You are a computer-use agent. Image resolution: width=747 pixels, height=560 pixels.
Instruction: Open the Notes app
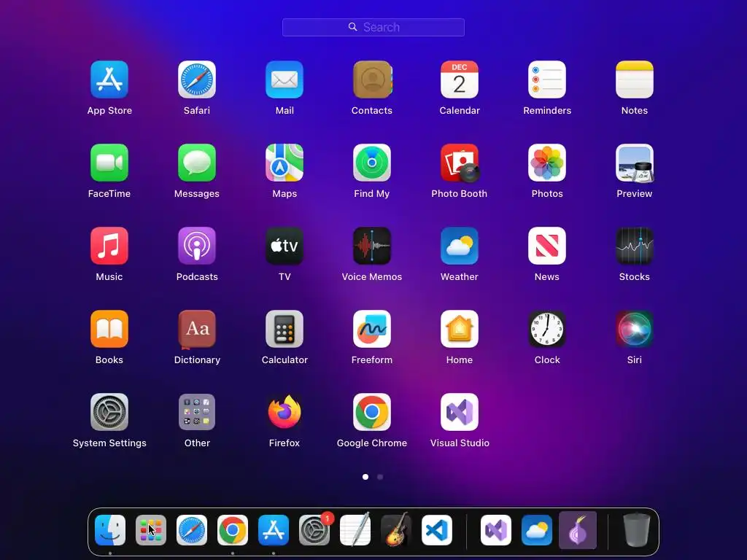coord(635,79)
